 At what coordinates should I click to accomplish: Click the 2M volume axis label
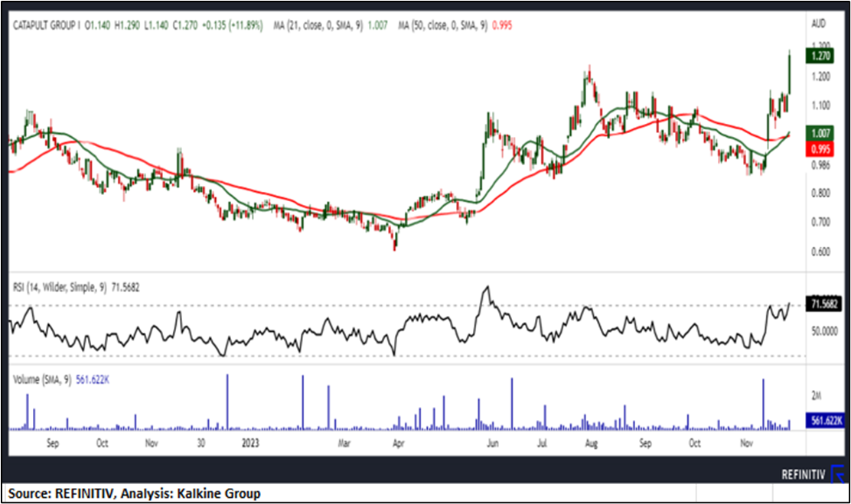point(816,396)
